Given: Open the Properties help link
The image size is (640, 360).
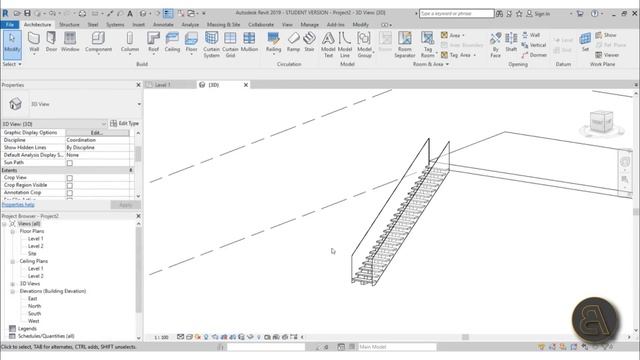Looking at the screenshot, I should pos(18,204).
